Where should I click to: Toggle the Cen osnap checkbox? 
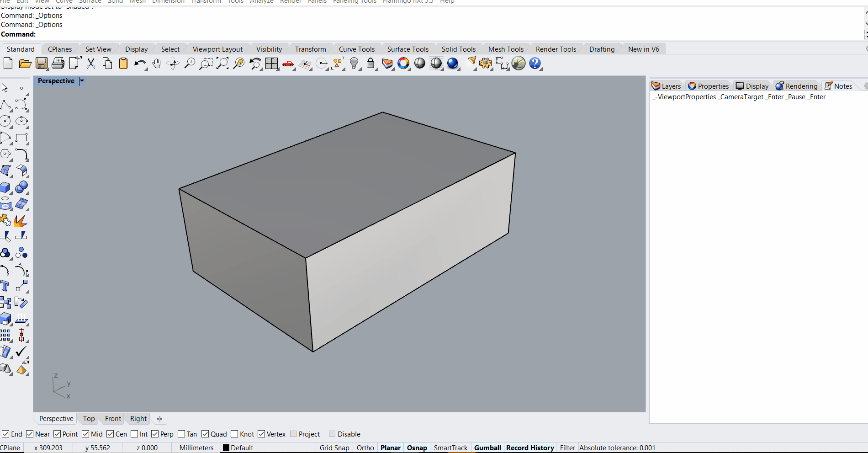pyautogui.click(x=110, y=434)
